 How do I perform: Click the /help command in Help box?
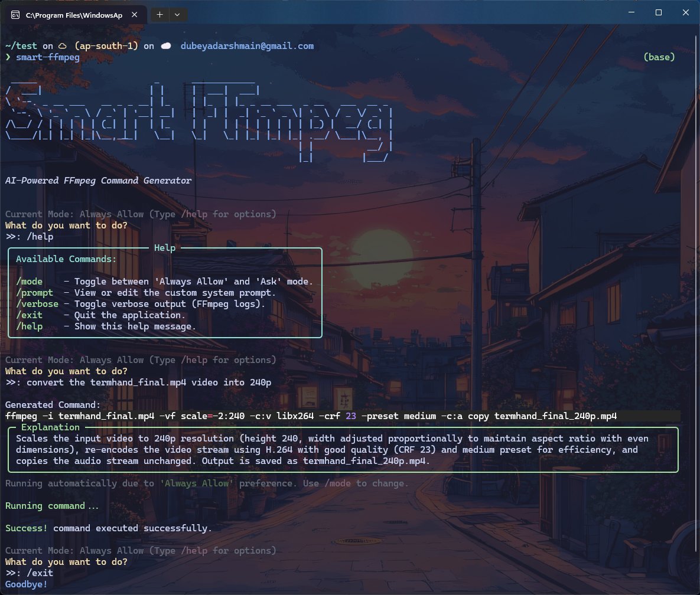[29, 326]
